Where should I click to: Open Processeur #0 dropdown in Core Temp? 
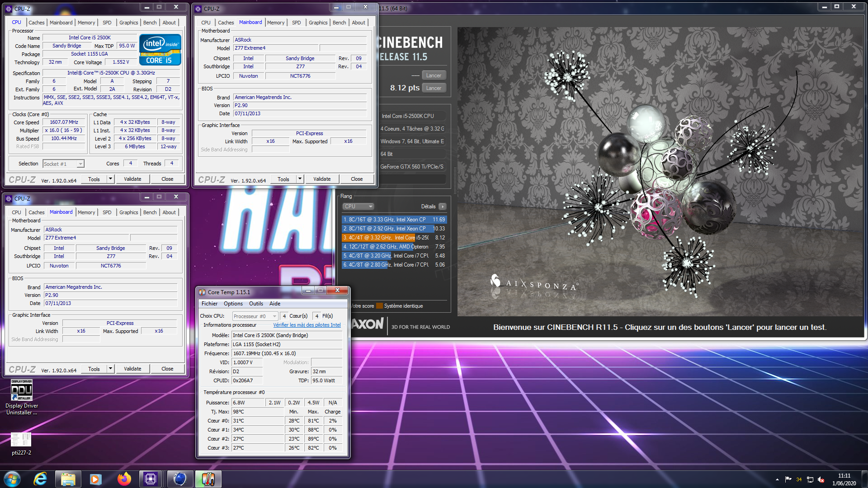[x=255, y=316]
